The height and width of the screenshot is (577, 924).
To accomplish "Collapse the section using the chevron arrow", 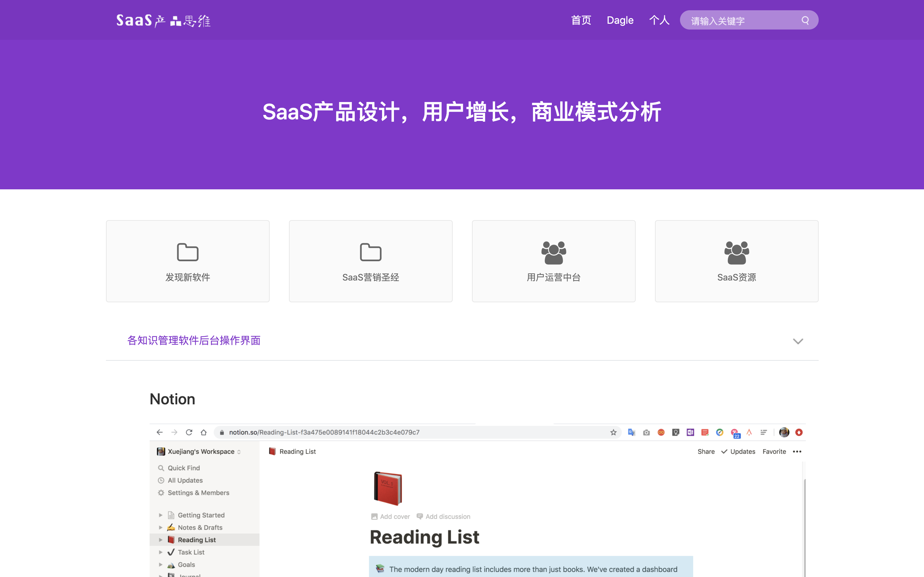I will pos(798,341).
